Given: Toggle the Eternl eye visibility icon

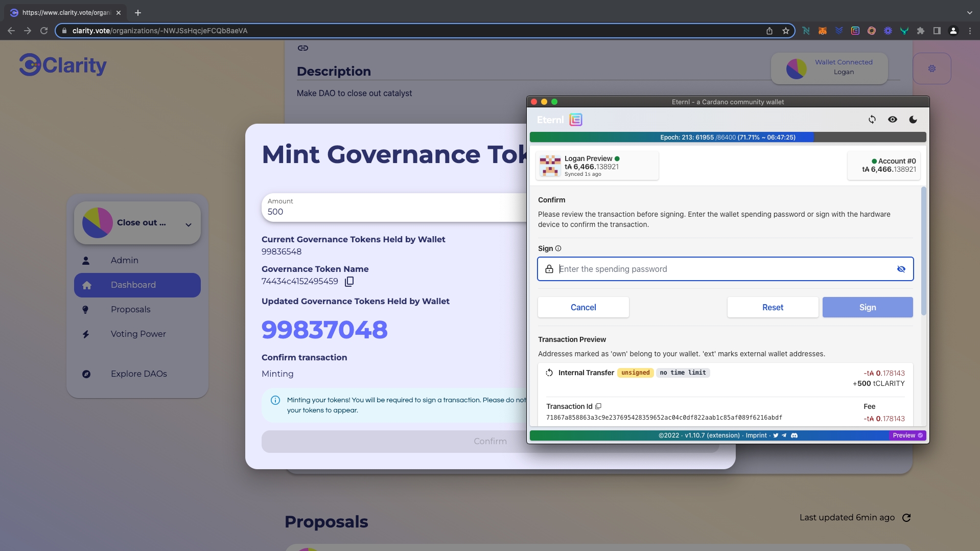Looking at the screenshot, I should click(x=892, y=120).
